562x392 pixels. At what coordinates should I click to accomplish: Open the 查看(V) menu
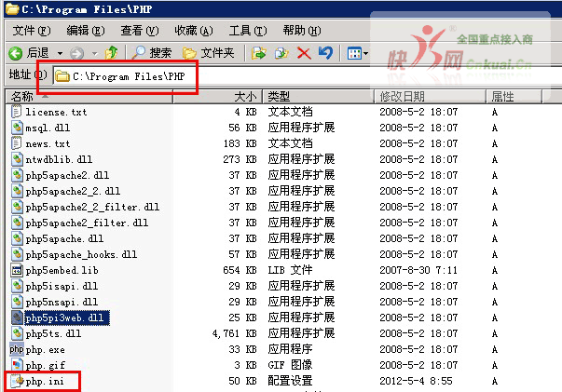pyautogui.click(x=138, y=31)
